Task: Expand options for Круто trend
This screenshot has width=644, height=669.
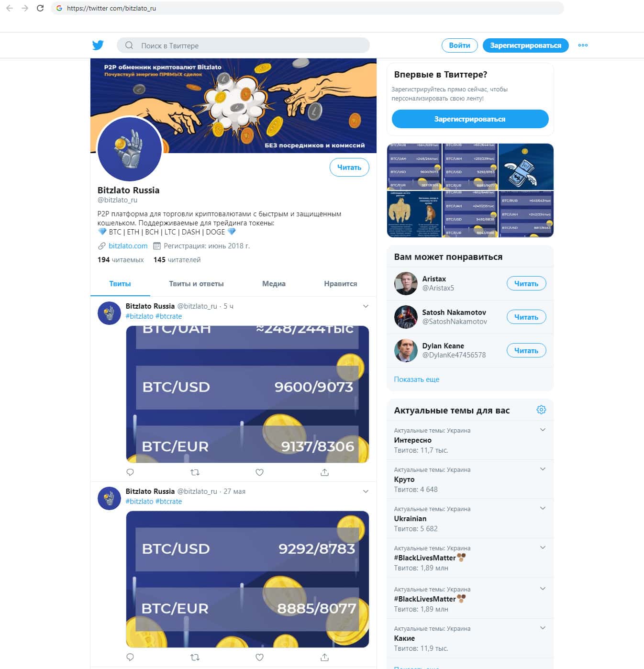Action: point(543,469)
